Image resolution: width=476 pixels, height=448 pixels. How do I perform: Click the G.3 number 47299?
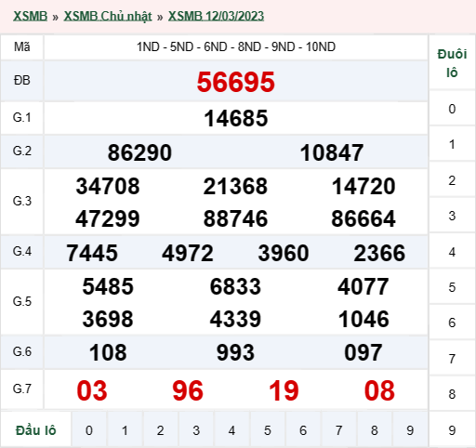[108, 218]
